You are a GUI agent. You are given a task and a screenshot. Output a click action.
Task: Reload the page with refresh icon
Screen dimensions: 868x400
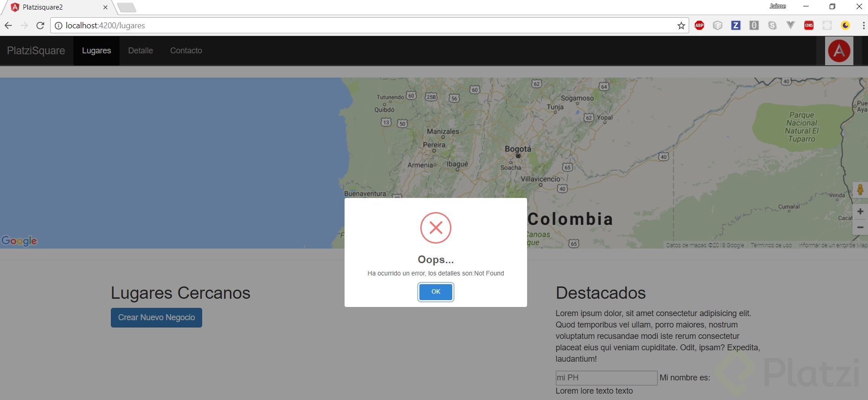point(40,26)
